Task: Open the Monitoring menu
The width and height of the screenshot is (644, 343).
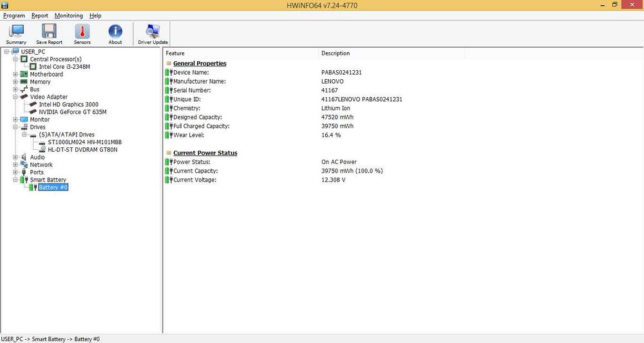Action: tap(69, 15)
